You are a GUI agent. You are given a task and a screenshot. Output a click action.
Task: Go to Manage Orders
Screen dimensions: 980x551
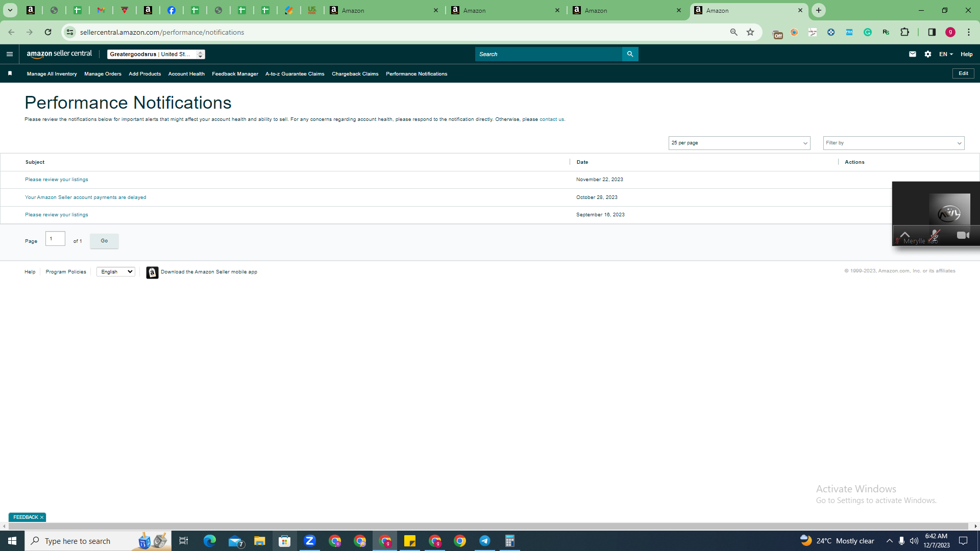103,74
